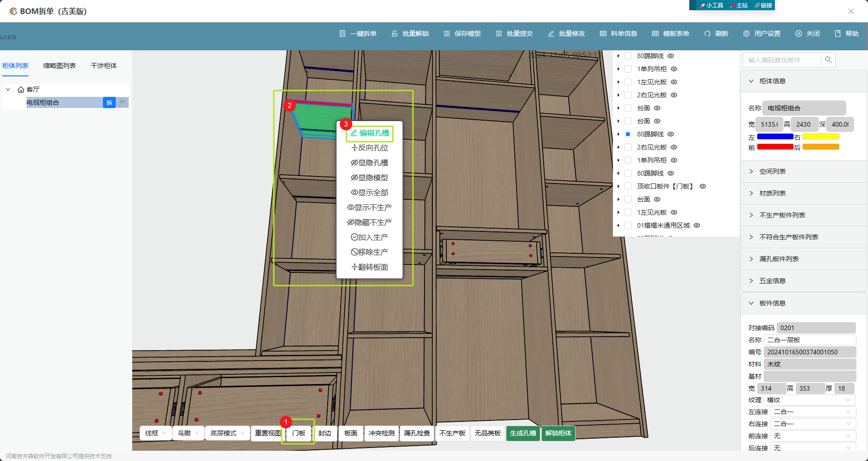The image size is (868, 461).
Task: Toggle eye visibility for 1单列吊柜 at top
Action: tap(674, 69)
